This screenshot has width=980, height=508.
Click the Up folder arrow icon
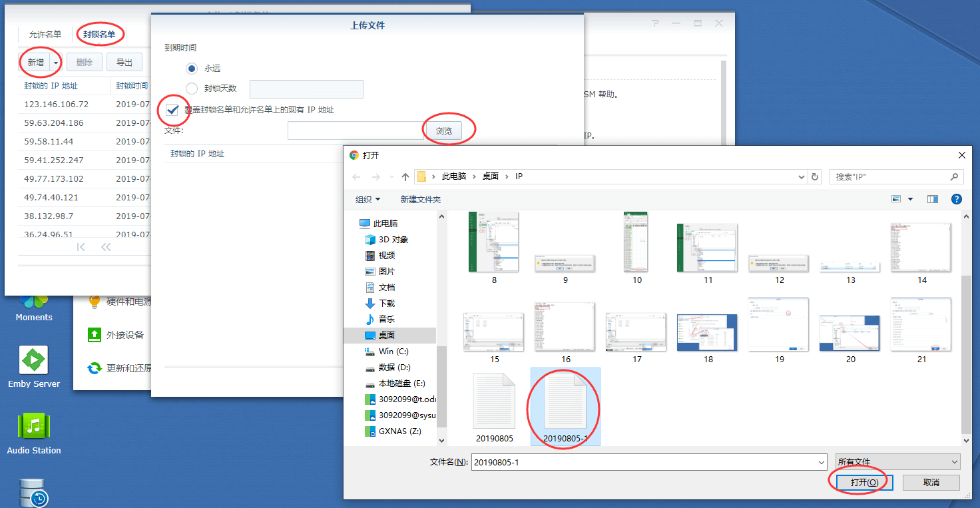click(405, 177)
